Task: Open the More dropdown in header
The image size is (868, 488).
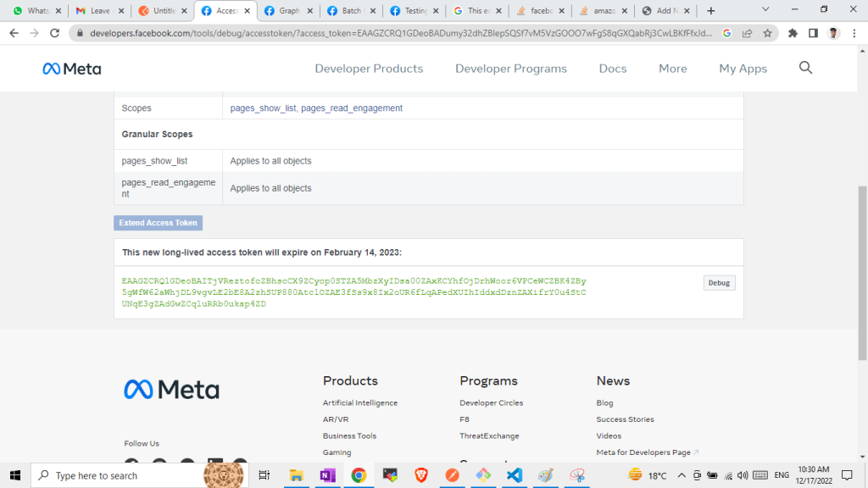Action: point(673,69)
